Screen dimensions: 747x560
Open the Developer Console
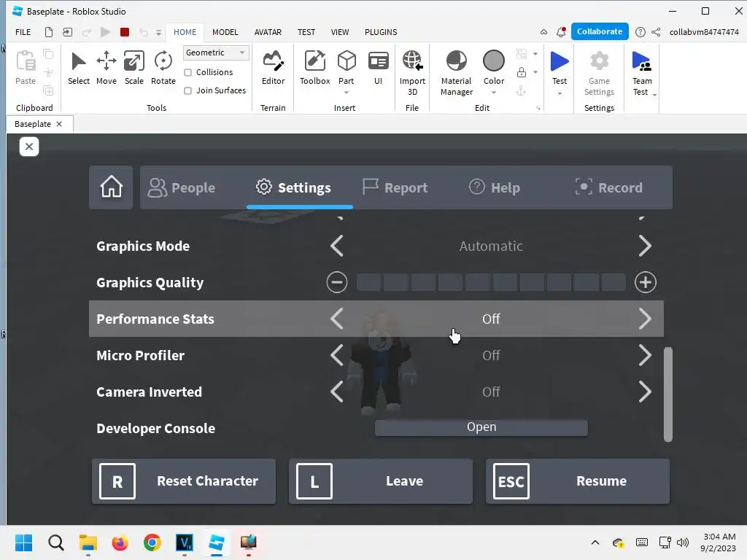[x=481, y=427]
